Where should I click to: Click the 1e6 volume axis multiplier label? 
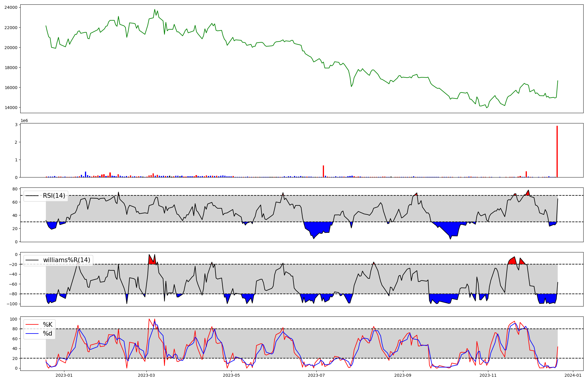point(24,121)
